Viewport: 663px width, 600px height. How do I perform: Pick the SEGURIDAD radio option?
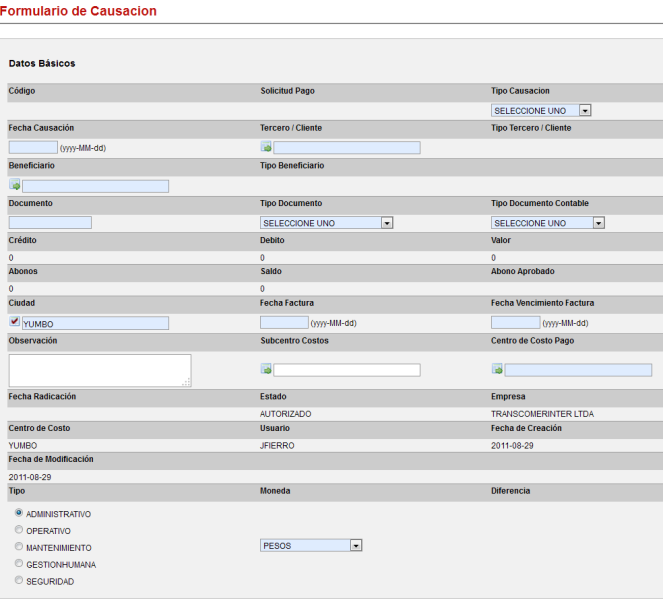(x=19, y=581)
